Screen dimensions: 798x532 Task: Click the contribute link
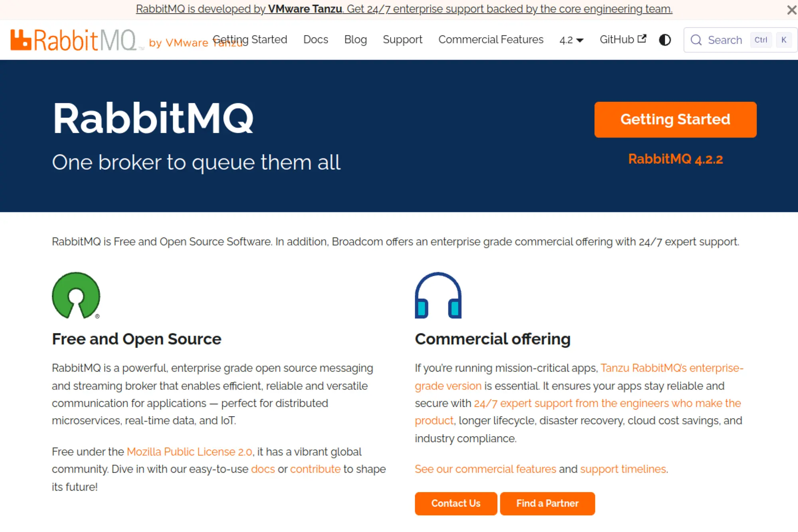click(x=315, y=469)
